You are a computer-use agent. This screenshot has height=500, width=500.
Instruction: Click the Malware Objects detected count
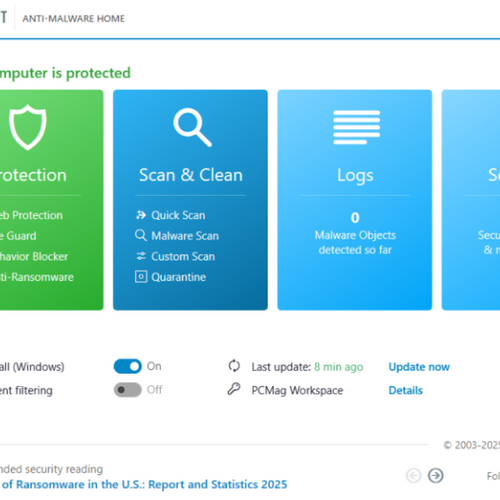355,218
